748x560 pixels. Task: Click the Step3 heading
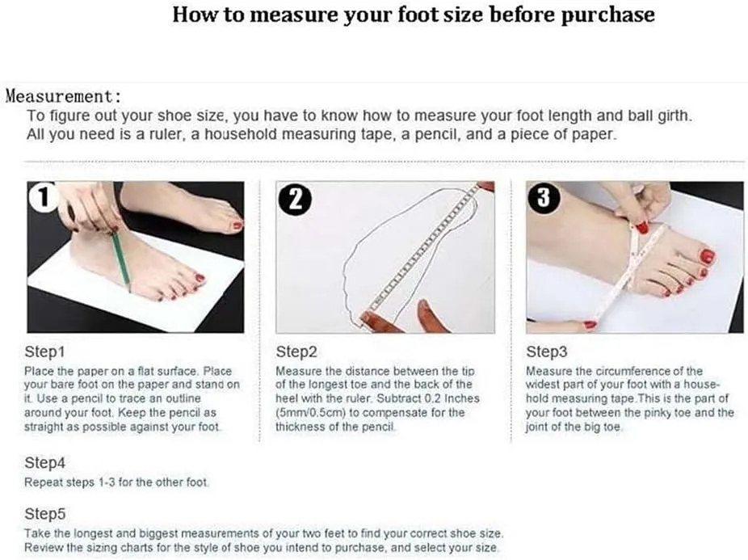click(x=546, y=352)
